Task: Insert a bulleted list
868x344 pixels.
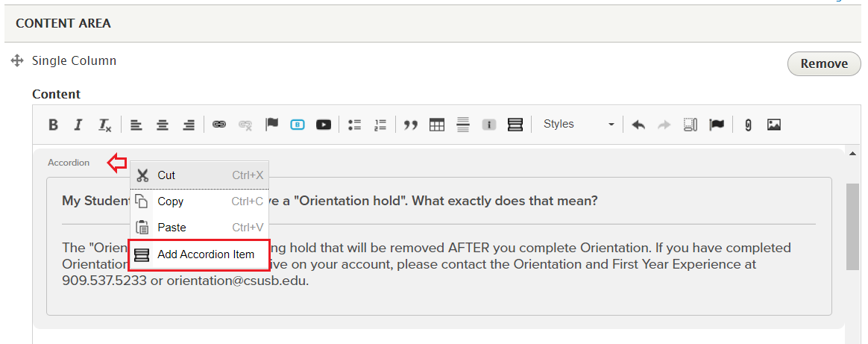Action: point(355,125)
